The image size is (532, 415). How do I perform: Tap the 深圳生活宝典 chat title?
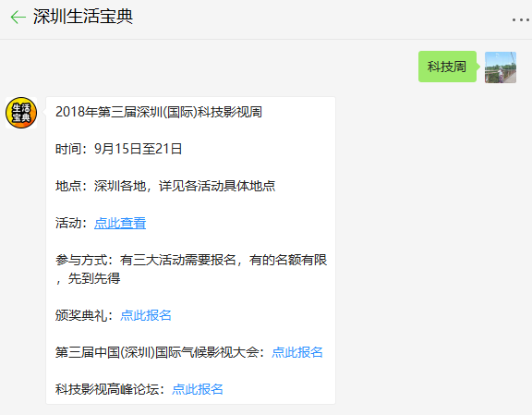tap(83, 17)
